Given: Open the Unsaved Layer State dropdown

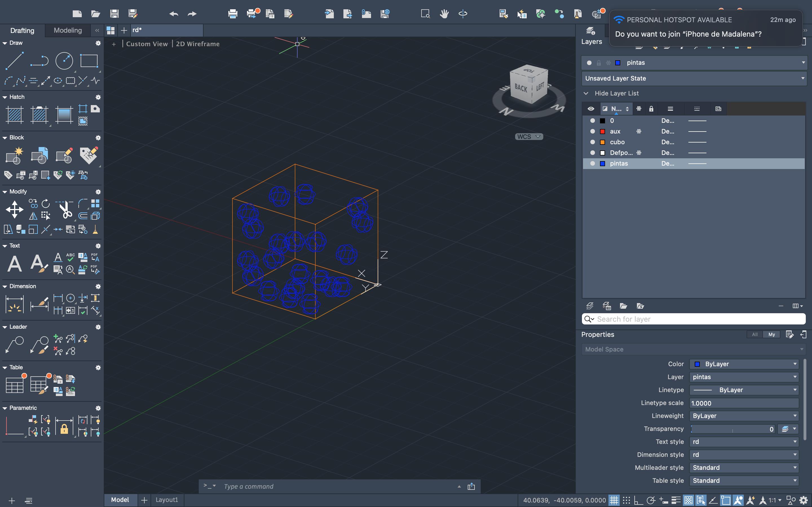Looking at the screenshot, I should pyautogui.click(x=694, y=79).
